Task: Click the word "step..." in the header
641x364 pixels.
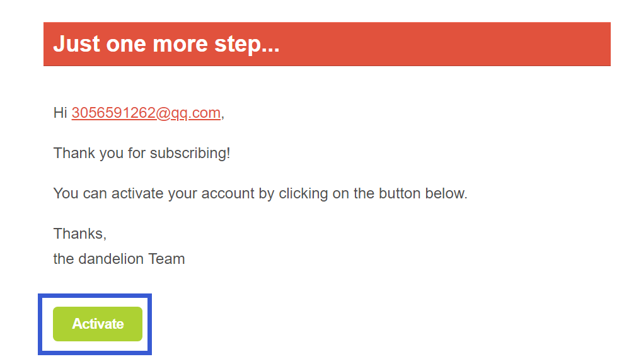Action: tap(251, 44)
